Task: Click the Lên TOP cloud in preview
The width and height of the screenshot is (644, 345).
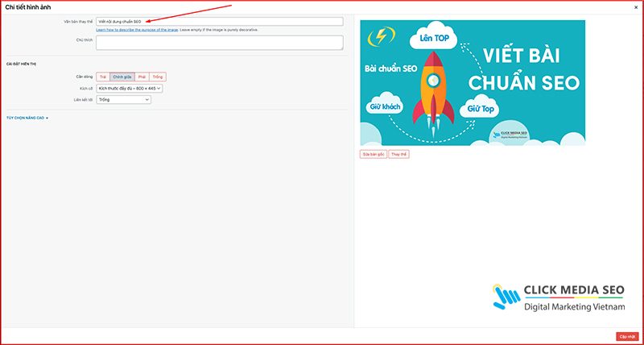Action: pos(434,37)
